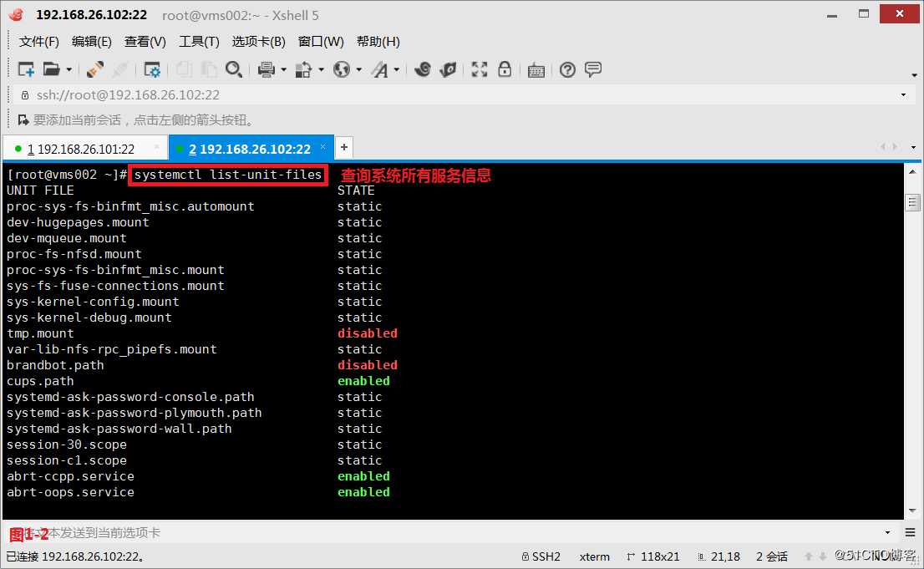924x569 pixels.
Task: Expand the toolbar overflow arrow
Action: coord(914,75)
